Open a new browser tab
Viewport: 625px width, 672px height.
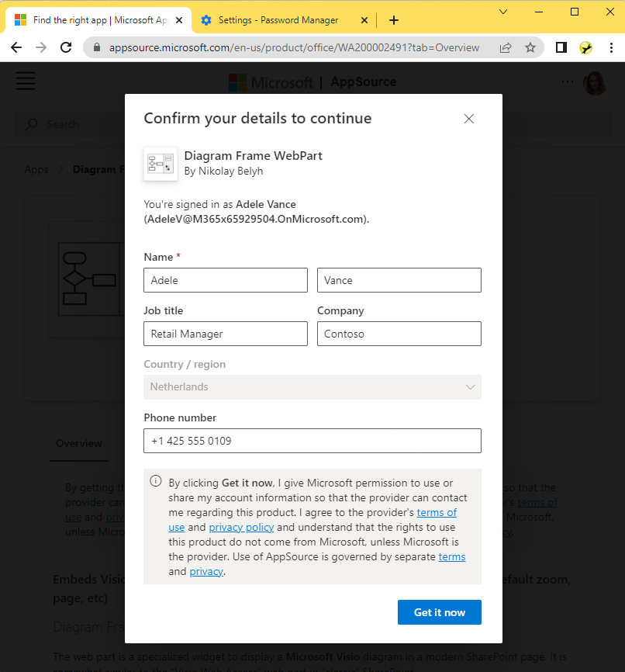click(x=394, y=20)
